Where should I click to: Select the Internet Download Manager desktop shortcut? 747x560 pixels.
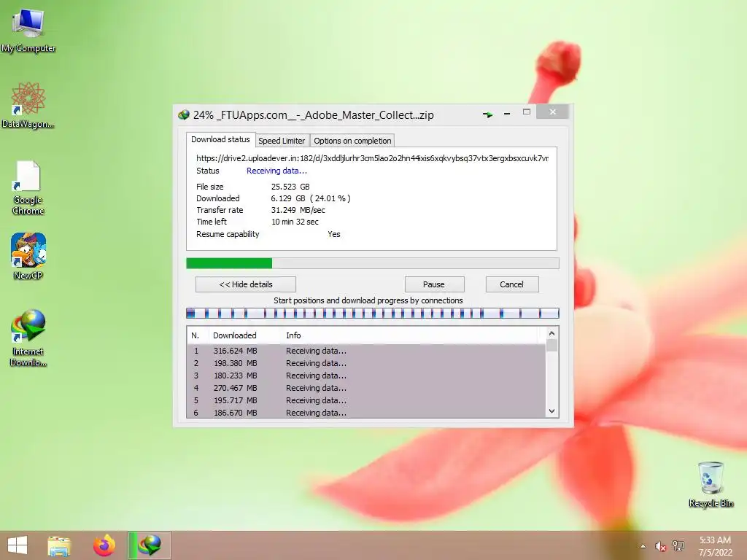[28, 338]
